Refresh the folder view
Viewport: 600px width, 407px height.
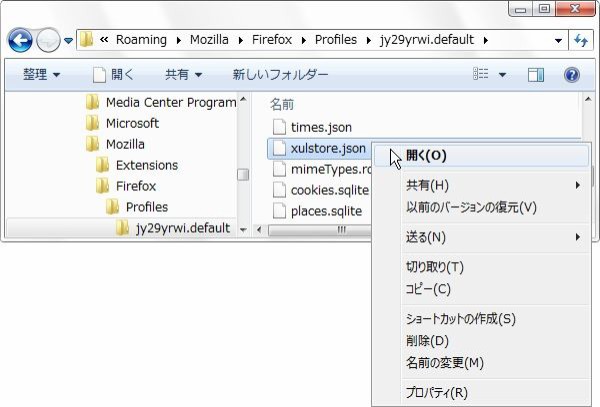pos(581,40)
